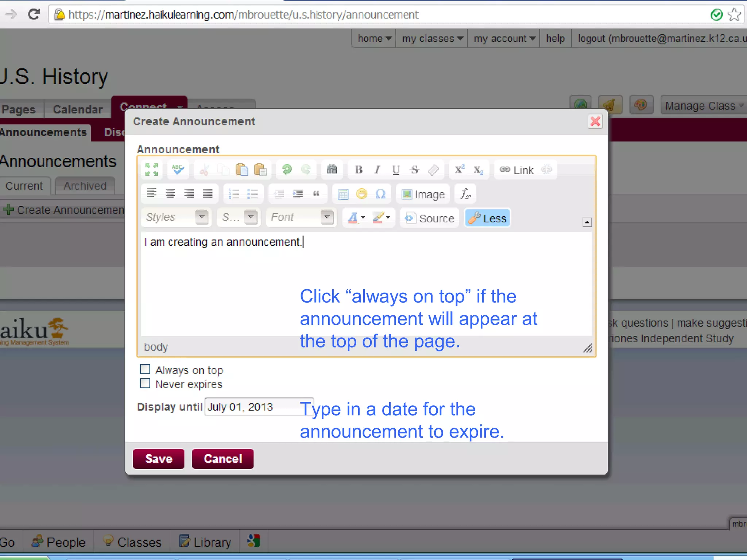Insert special character omega icon
Viewport: 747px width, 560px height.
pyautogui.click(x=380, y=194)
